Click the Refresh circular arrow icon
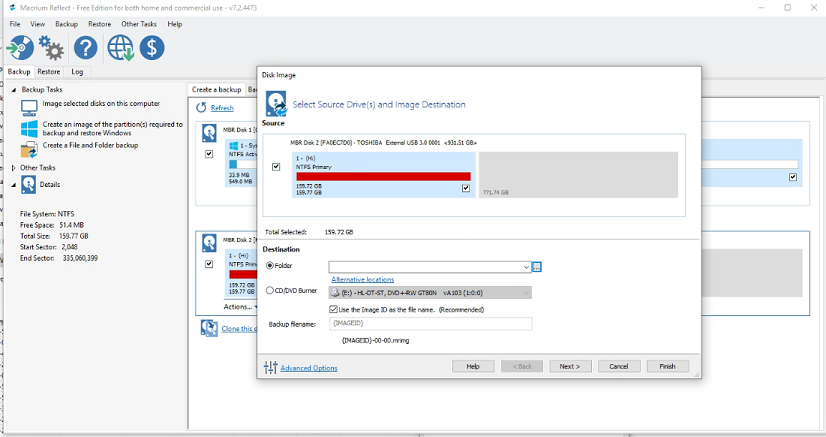The image size is (826, 437). tap(201, 107)
